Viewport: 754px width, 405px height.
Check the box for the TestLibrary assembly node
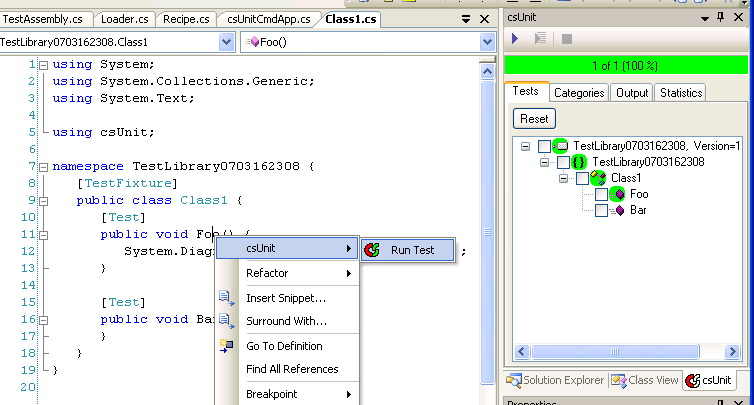tap(544, 146)
